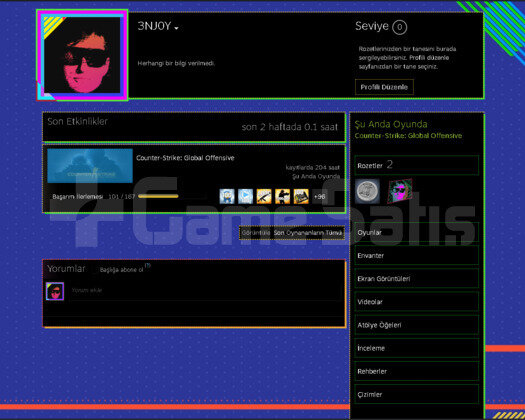Open Oyunlar in sidebar
This screenshot has height=420, width=525.
pyautogui.click(x=416, y=232)
